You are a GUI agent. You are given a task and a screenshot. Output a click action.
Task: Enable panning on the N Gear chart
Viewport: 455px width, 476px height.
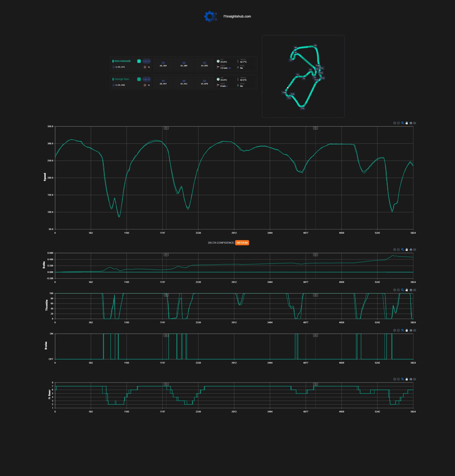[407, 379]
